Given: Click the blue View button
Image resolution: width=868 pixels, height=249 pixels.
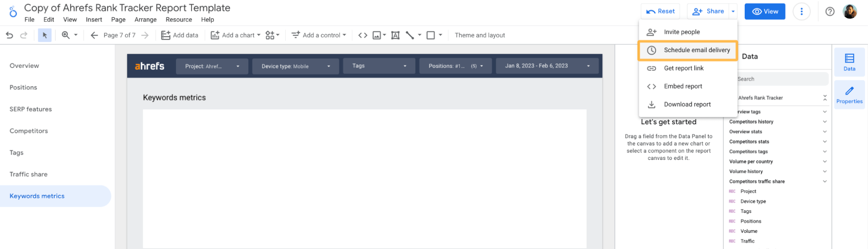Looking at the screenshot, I should point(765,12).
